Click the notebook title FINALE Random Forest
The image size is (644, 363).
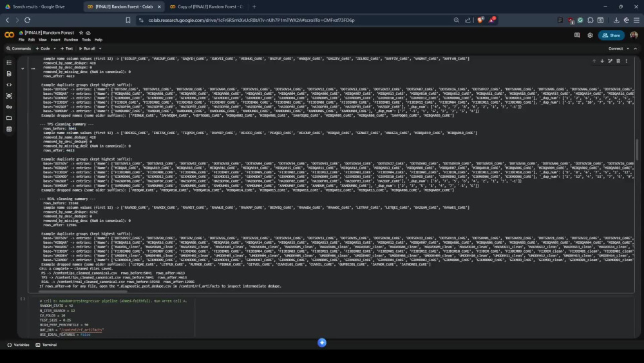pos(49,33)
